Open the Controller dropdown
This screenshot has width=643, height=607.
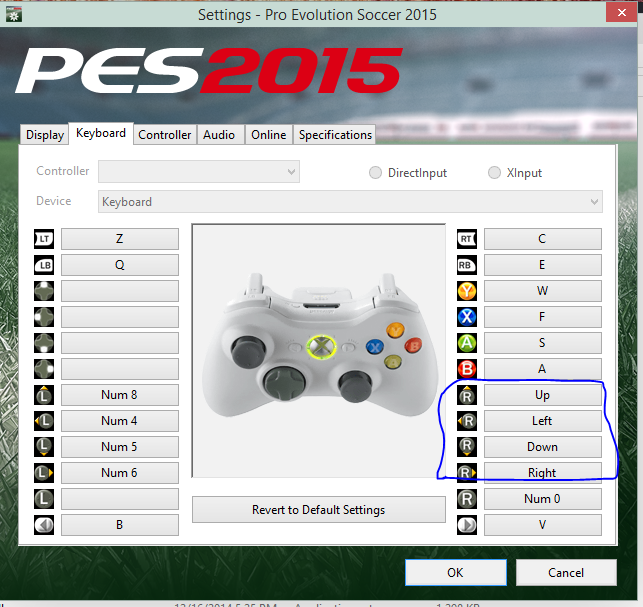(x=199, y=171)
